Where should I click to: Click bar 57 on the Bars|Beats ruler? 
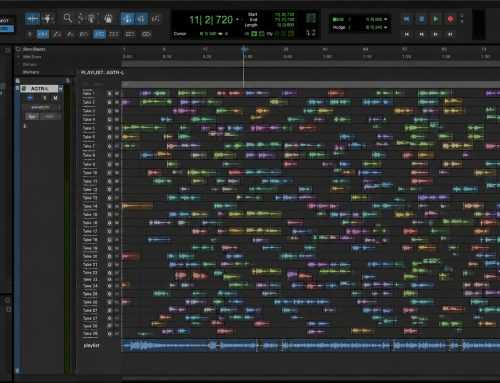point(405,49)
